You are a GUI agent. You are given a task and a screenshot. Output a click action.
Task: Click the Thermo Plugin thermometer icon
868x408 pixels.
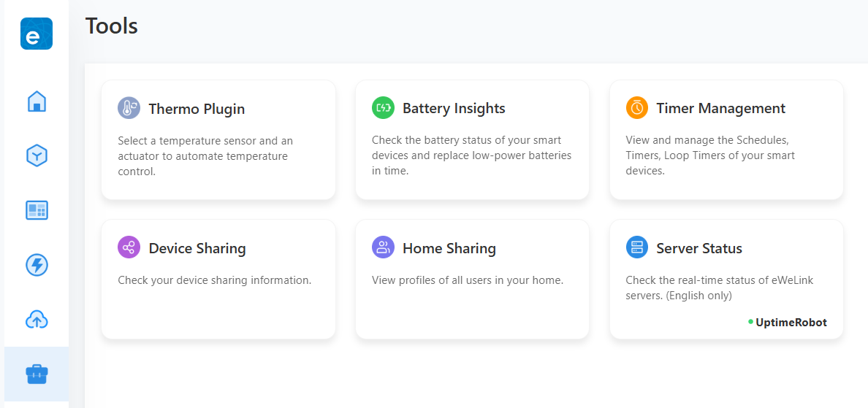[x=129, y=109]
